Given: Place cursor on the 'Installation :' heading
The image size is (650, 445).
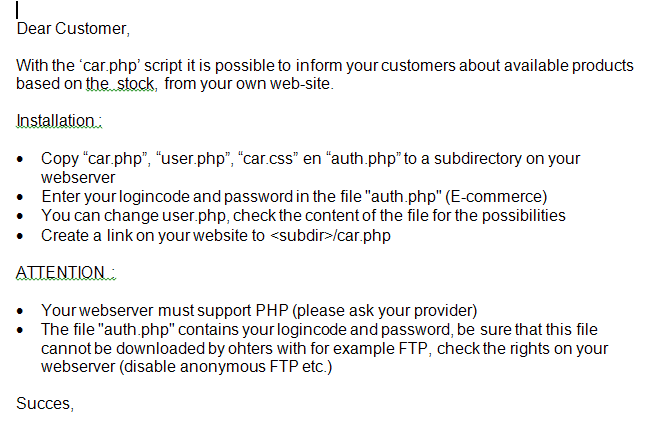Looking at the screenshot, I should pyautogui.click(x=59, y=121).
